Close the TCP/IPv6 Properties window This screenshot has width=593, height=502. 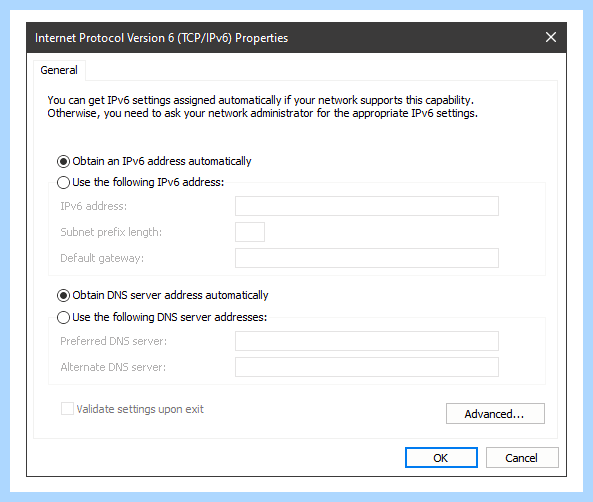tap(551, 37)
